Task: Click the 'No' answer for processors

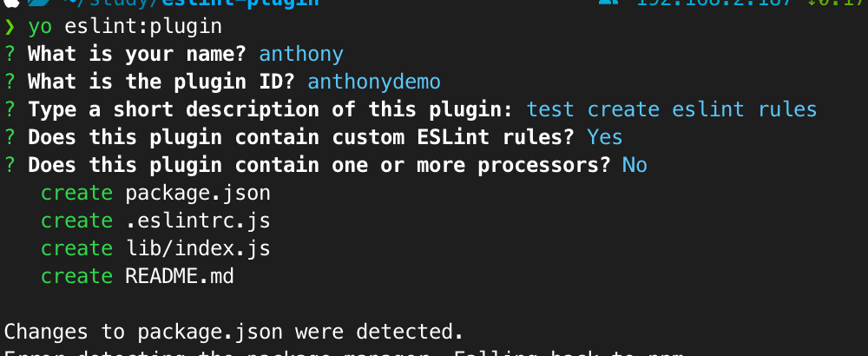Action: click(x=635, y=165)
